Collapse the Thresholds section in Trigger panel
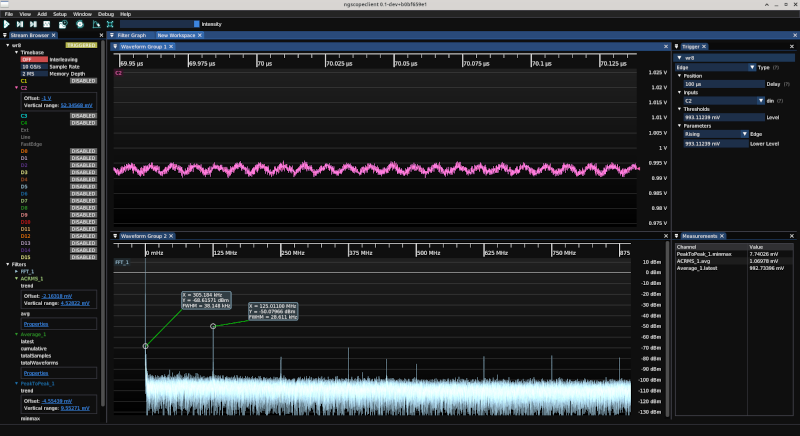Image resolution: width=800 pixels, height=436 pixels. (x=680, y=109)
